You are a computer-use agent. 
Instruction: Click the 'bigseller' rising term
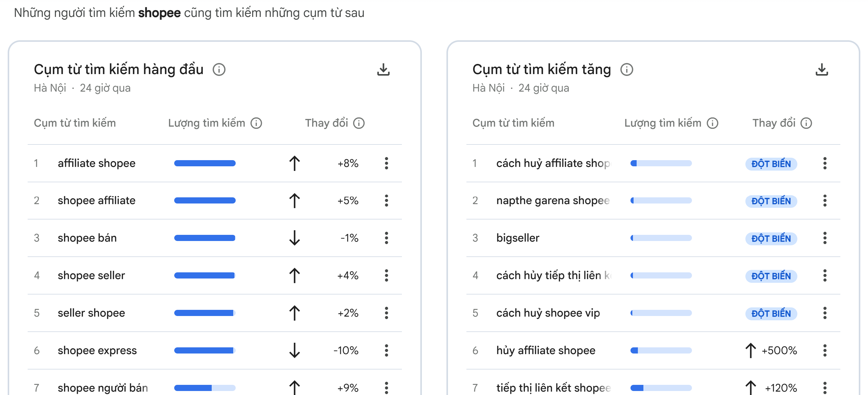pyautogui.click(x=517, y=238)
